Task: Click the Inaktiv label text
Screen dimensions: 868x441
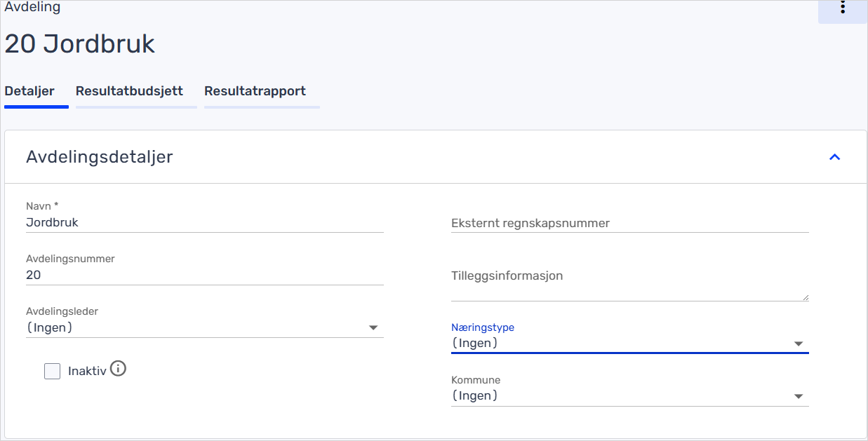Action: click(x=86, y=371)
